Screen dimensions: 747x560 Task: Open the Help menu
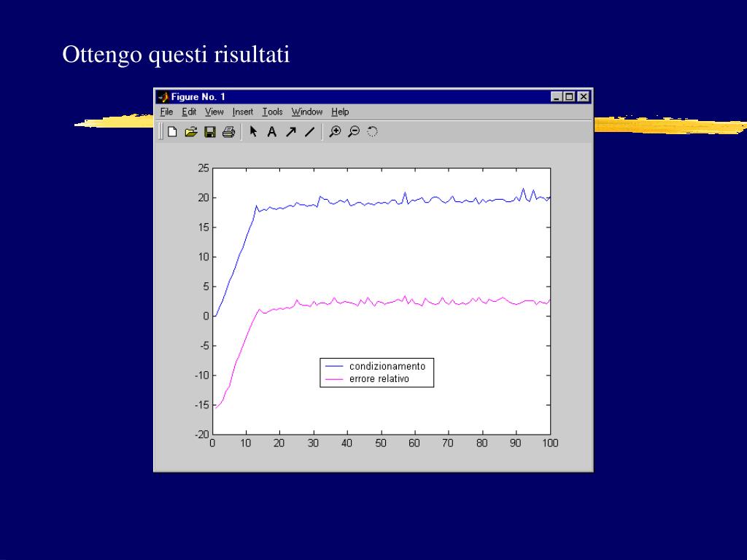click(340, 112)
